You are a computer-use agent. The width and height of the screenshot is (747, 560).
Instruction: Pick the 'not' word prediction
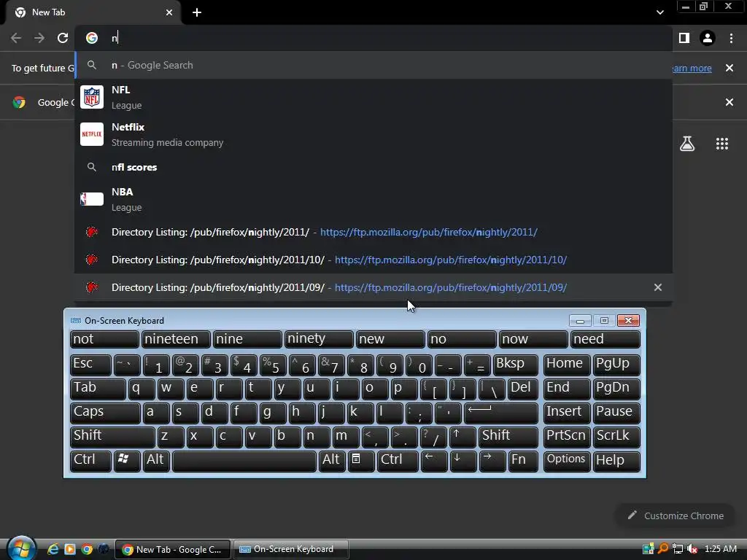tap(104, 339)
